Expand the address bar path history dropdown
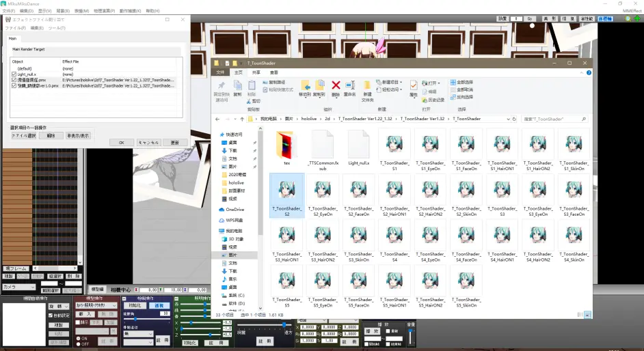The height and width of the screenshot is (351, 644). tap(508, 119)
